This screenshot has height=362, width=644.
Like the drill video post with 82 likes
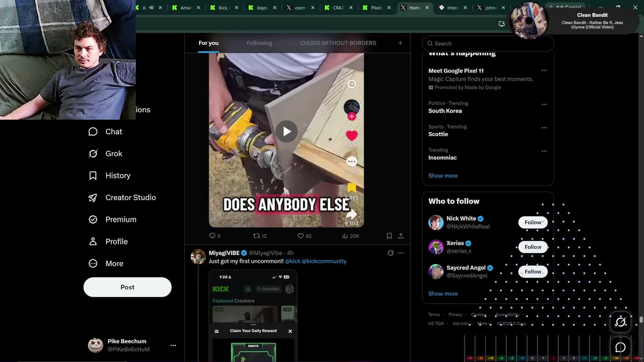point(304,236)
